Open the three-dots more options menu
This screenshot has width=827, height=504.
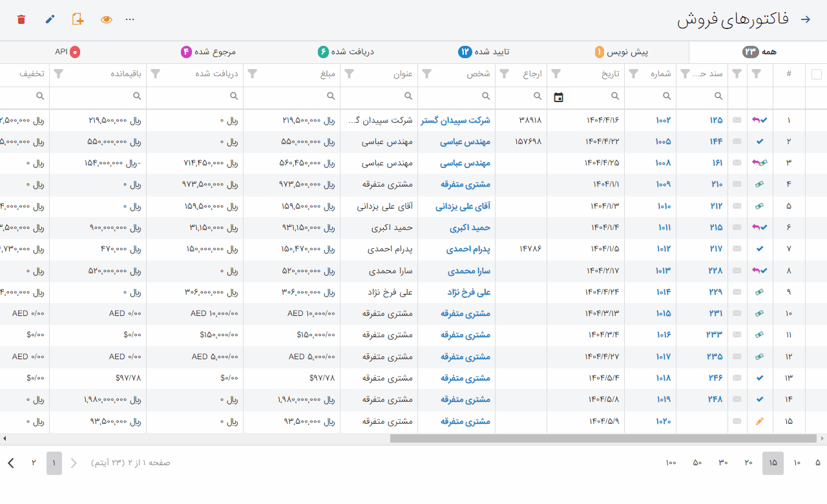tap(130, 19)
